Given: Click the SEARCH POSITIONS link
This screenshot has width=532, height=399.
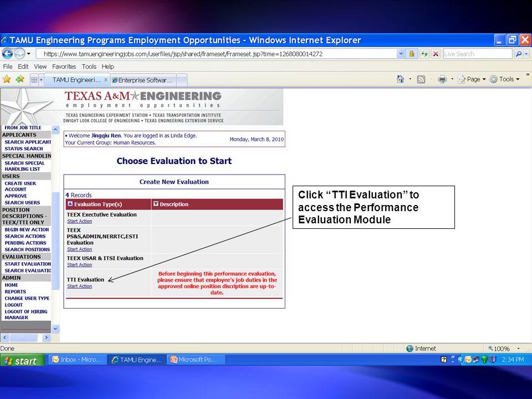Looking at the screenshot, I should pos(27,249).
